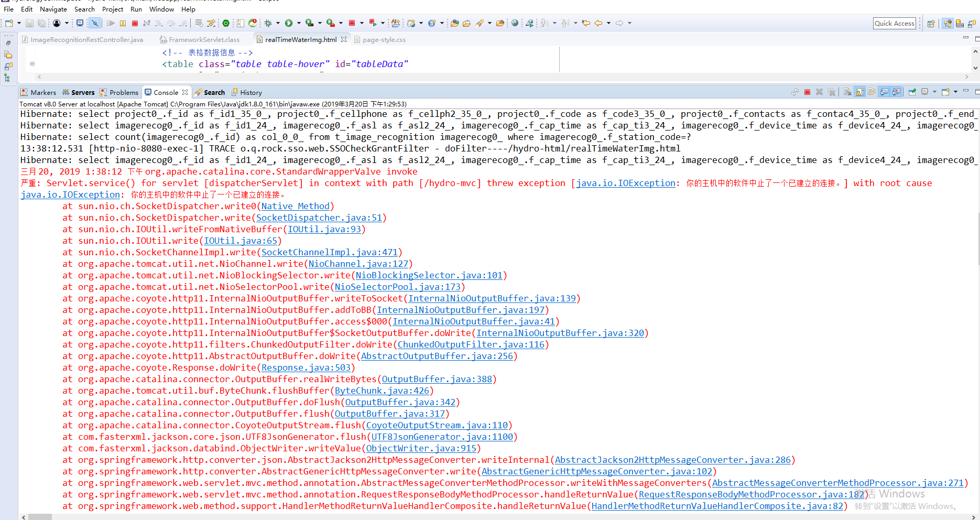Screen dimensions: 980x520
Task: Pin the Console view
Action: point(912,92)
